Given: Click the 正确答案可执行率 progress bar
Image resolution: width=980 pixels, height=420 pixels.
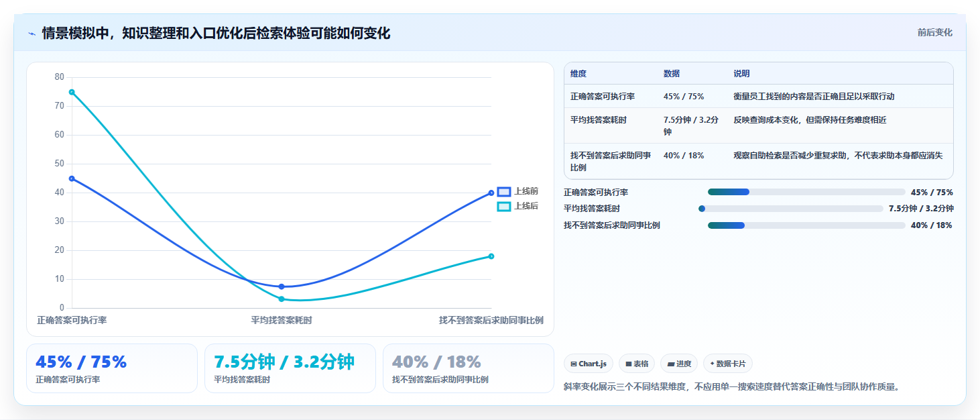Looking at the screenshot, I should pos(806,192).
